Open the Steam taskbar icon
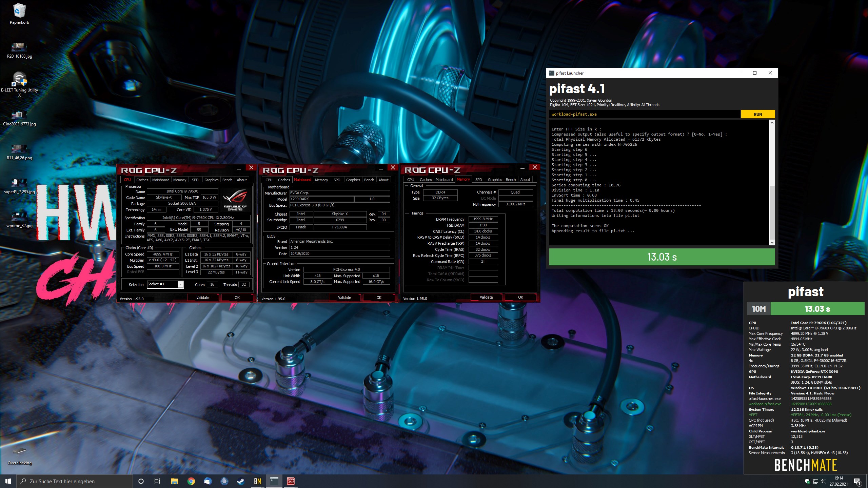 click(241, 481)
